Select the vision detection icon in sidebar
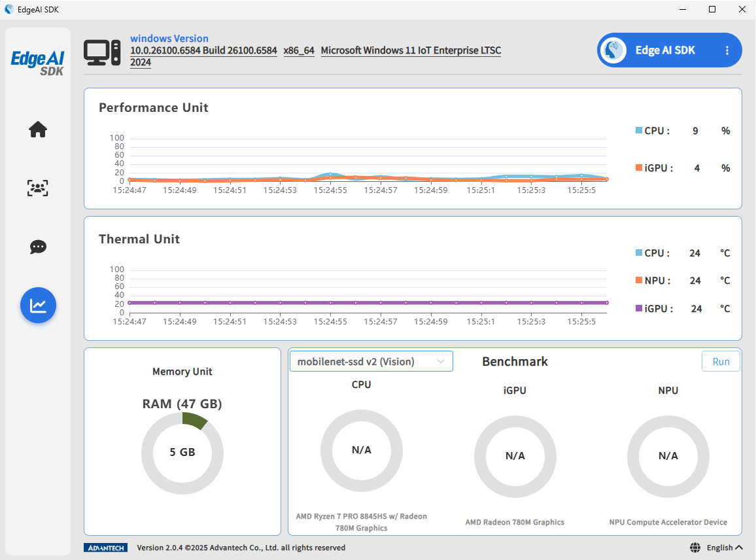Screen dimensions: 756x560 38,188
